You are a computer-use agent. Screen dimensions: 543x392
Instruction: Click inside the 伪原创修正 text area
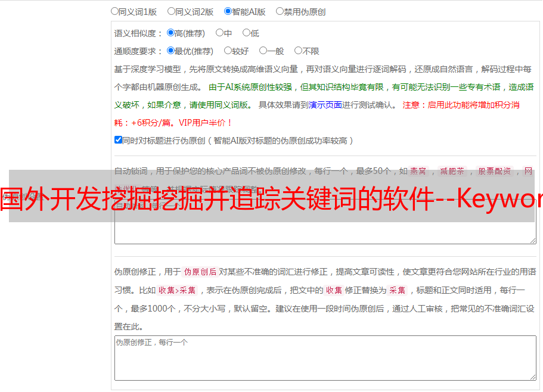(325, 358)
